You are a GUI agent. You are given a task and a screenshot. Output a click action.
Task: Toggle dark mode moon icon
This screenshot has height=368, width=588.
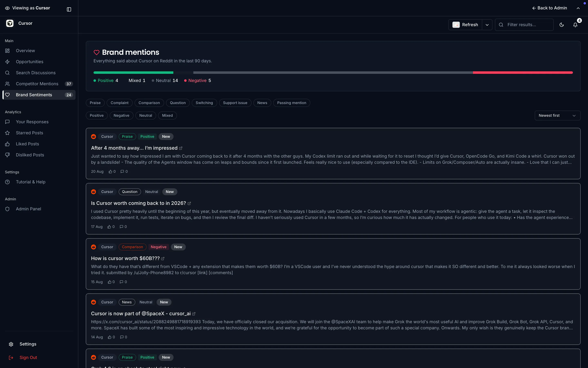(x=561, y=25)
